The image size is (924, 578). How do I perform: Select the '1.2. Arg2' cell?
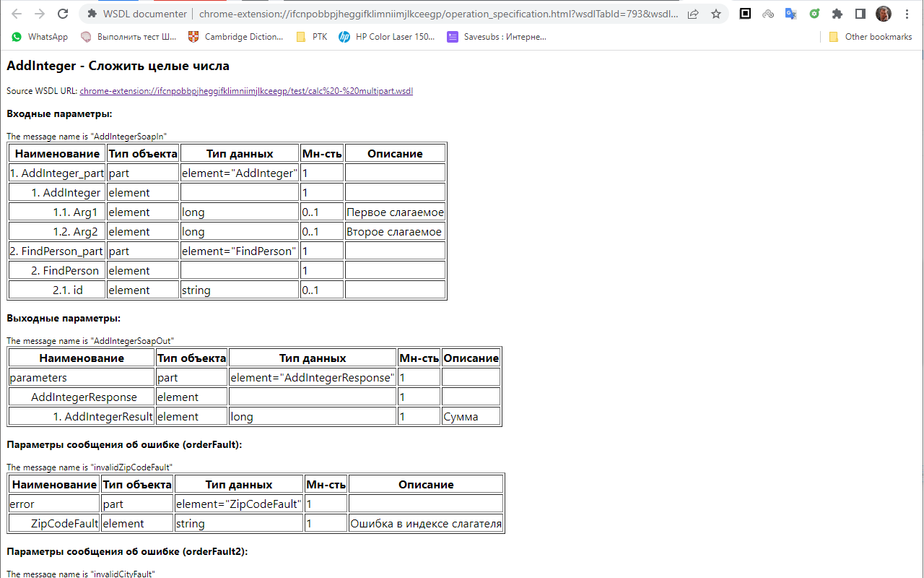tap(57, 231)
